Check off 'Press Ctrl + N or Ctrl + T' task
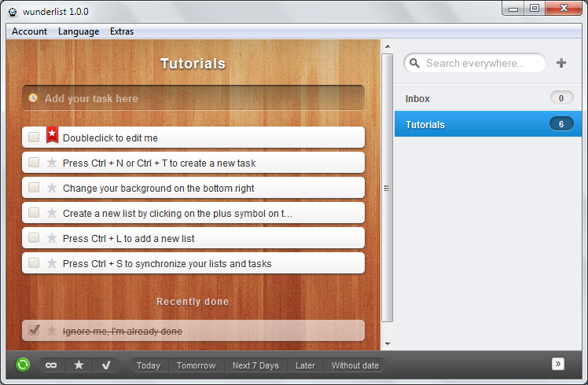The image size is (588, 385). click(34, 163)
